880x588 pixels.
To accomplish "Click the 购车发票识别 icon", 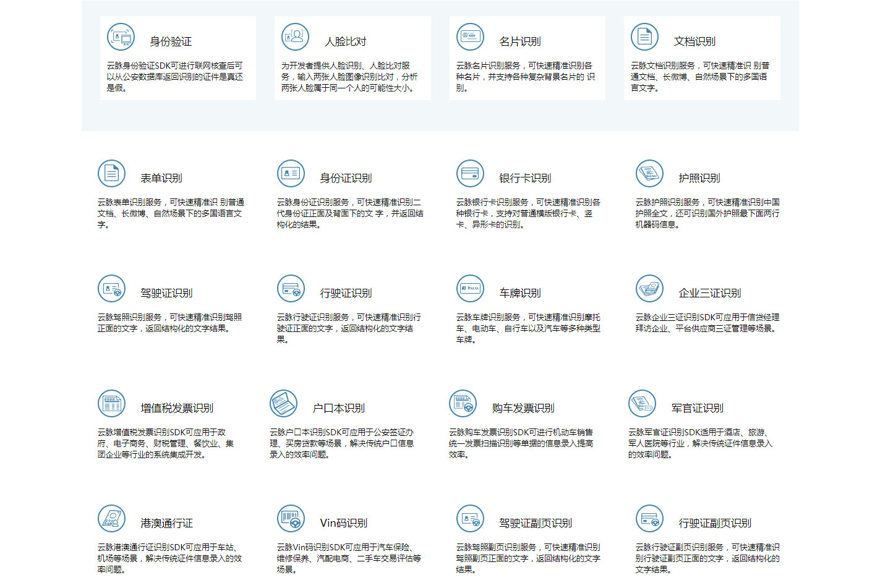I will pos(463,403).
